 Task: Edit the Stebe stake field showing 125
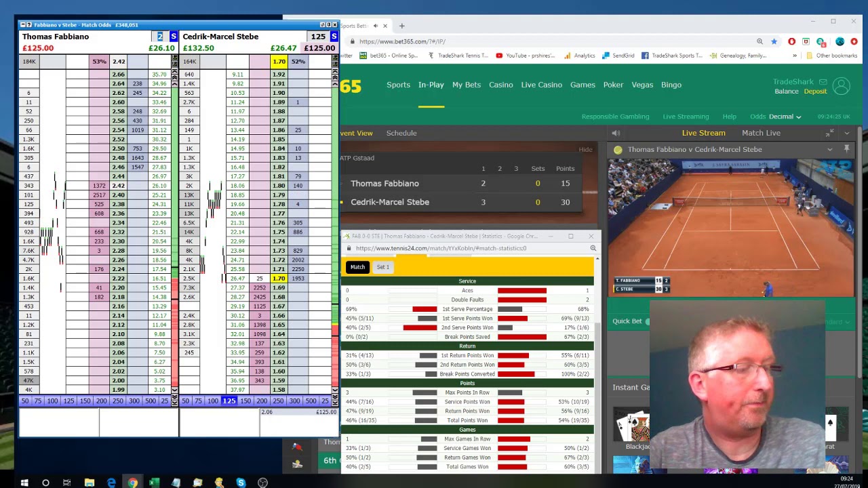pos(318,37)
